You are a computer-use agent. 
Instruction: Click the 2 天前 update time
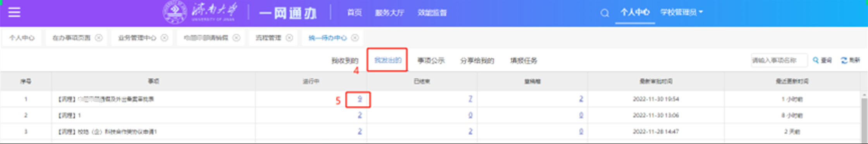click(792, 132)
